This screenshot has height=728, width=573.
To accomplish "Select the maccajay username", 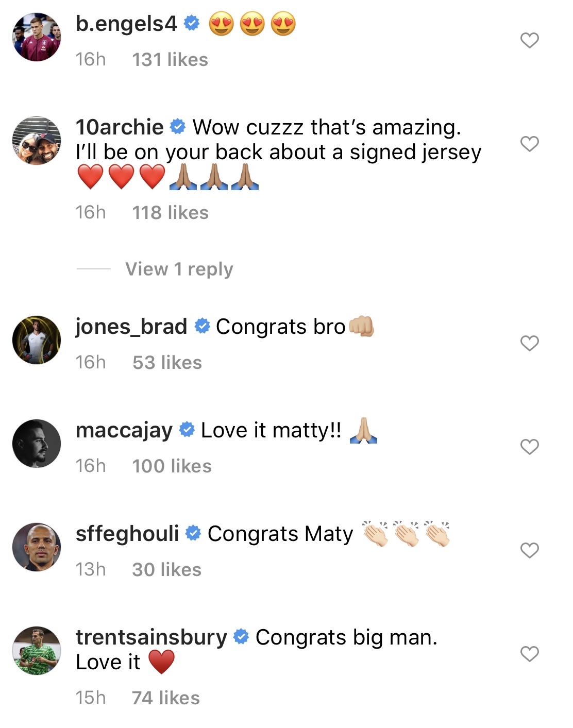I will (124, 430).
